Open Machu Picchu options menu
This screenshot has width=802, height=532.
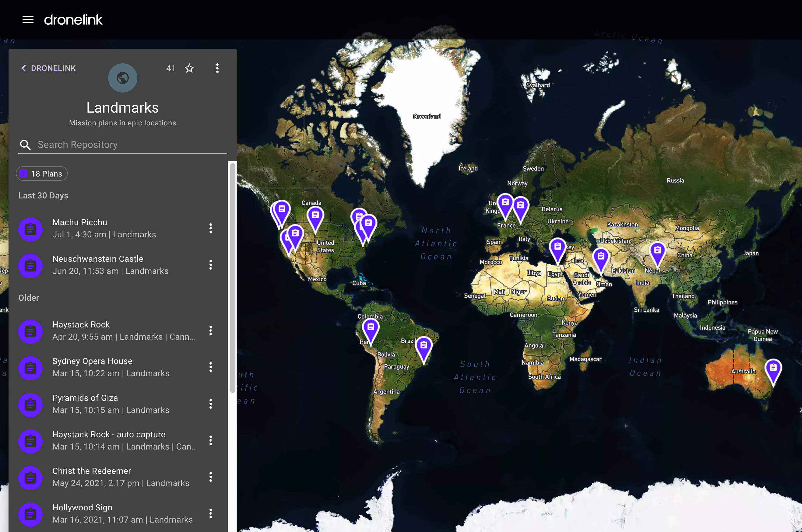211,228
